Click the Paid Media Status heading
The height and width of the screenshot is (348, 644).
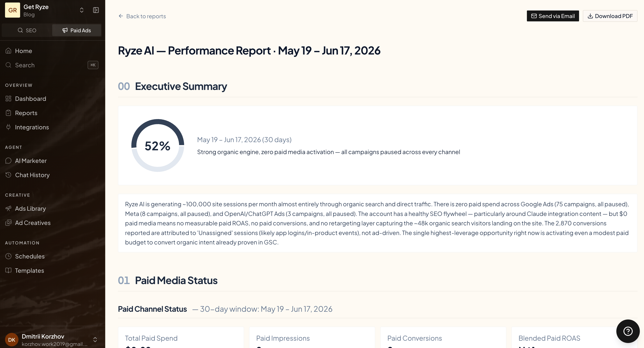click(x=176, y=280)
